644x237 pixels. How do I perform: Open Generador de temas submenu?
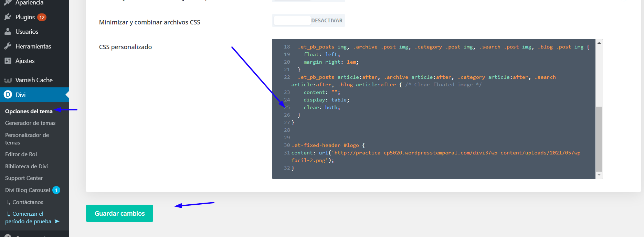pos(30,123)
